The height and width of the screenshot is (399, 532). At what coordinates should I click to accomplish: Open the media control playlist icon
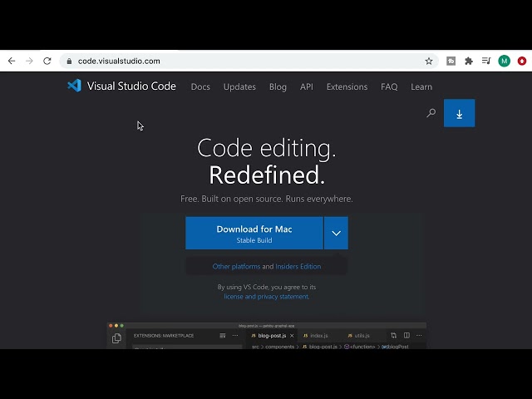pyautogui.click(x=486, y=61)
